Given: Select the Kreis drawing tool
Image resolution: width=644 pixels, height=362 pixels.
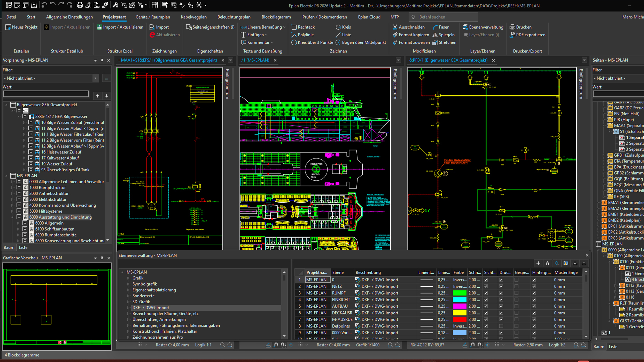Looking at the screenshot, I should [x=343, y=27].
